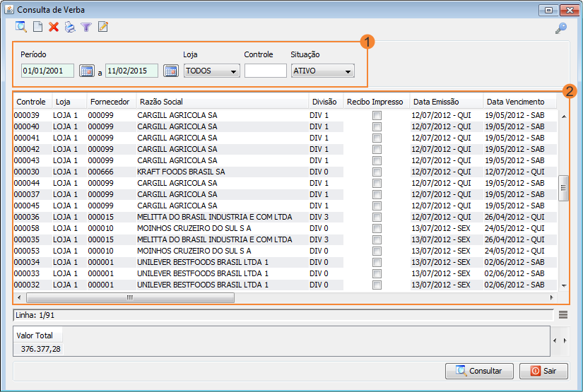Click the table scroll down arrow
The height and width of the screenshot is (392, 583).
564,286
